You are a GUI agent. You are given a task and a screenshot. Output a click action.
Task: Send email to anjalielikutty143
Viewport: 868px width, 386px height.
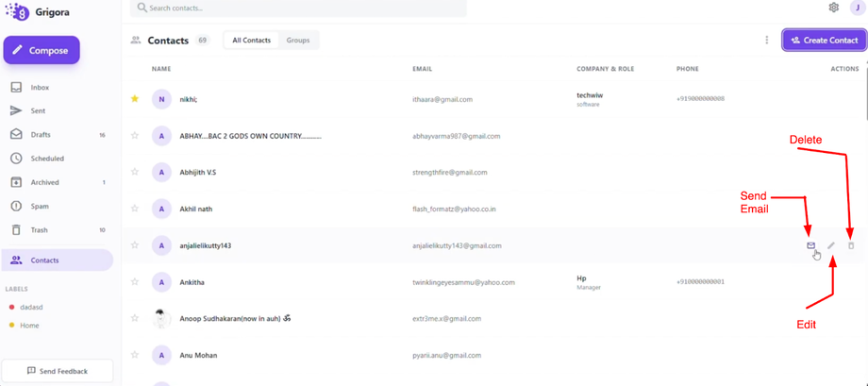(810, 245)
